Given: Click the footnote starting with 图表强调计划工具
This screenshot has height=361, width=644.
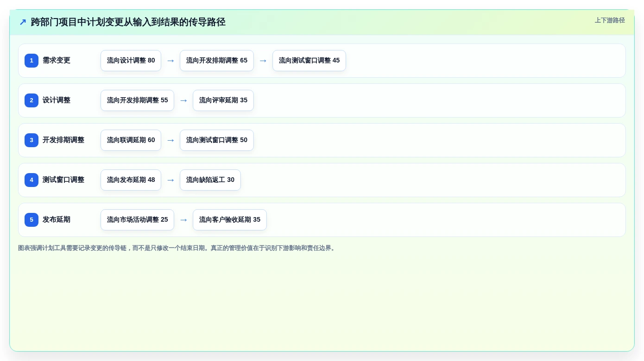Looking at the screenshot, I should pos(177,248).
